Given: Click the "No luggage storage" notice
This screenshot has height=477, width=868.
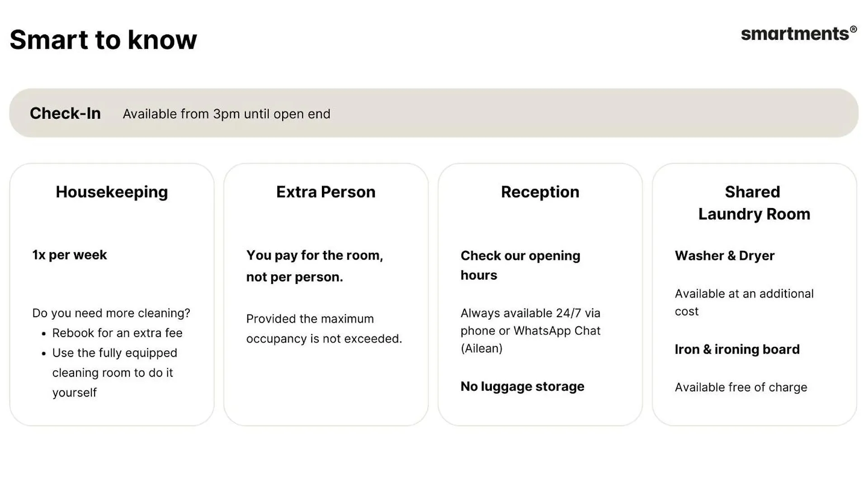Looking at the screenshot, I should point(522,387).
